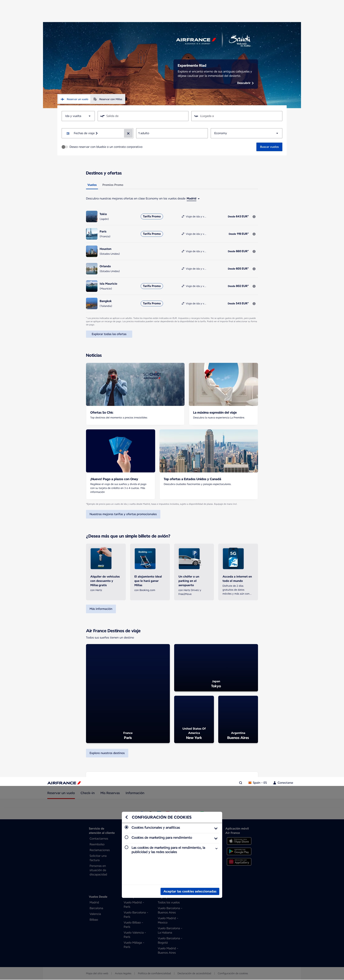Open fare info icon for Tokio row
344x980 pixels.
(254, 216)
